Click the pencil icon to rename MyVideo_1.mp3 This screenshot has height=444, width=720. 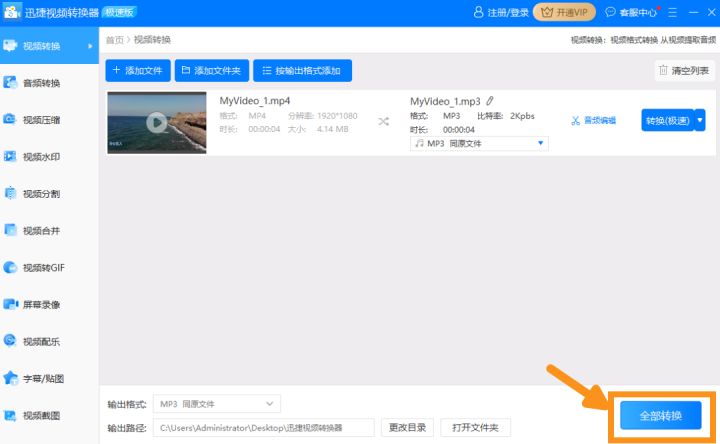point(490,101)
